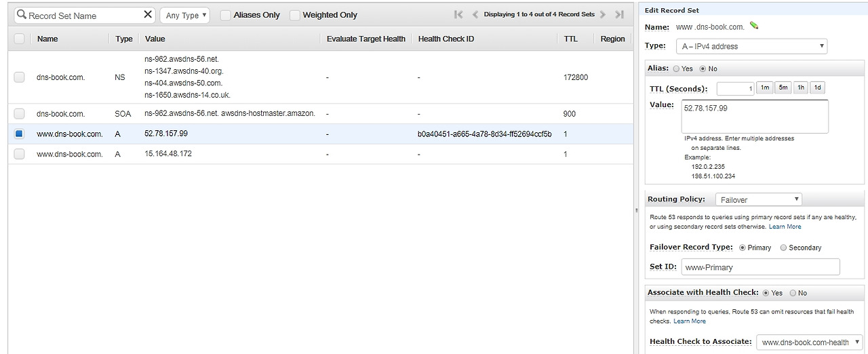The image size is (868, 354).
Task: Open the Type dropdown showing A – IPv4 address
Action: click(x=751, y=46)
